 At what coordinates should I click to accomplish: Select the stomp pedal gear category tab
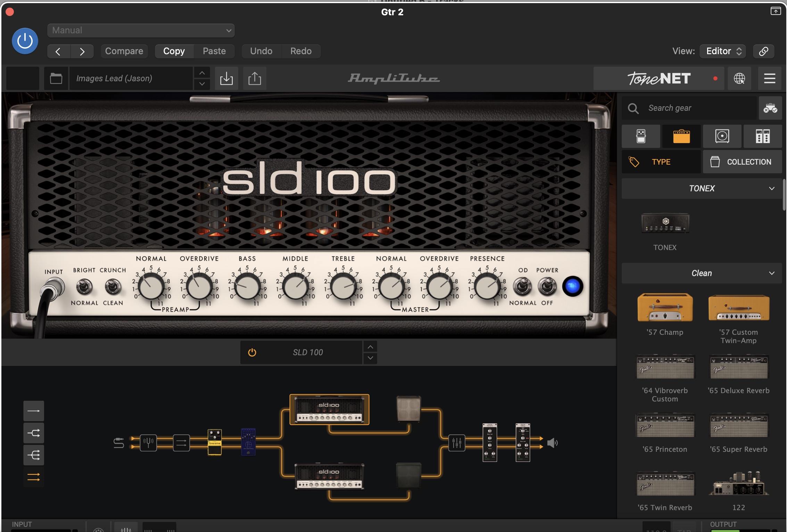tap(641, 136)
